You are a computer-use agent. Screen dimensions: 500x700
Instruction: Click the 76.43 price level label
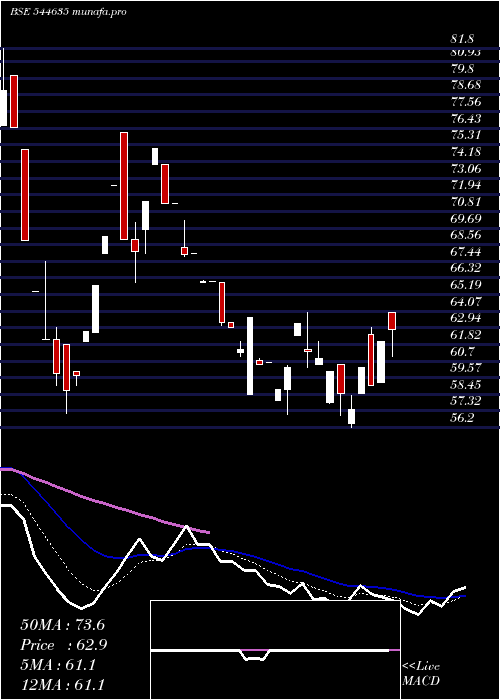[x=466, y=119]
